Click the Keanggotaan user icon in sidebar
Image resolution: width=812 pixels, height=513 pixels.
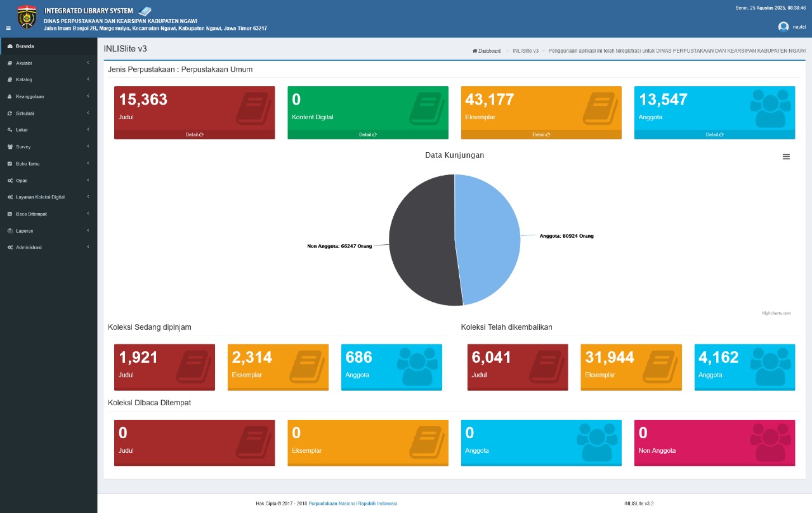(x=10, y=96)
